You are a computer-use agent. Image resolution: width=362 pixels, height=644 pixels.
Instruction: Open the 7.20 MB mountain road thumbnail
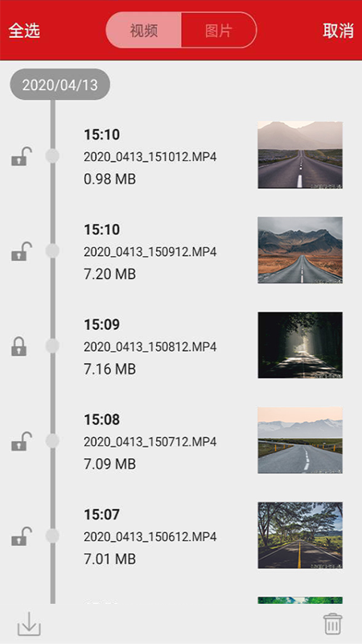300,250
